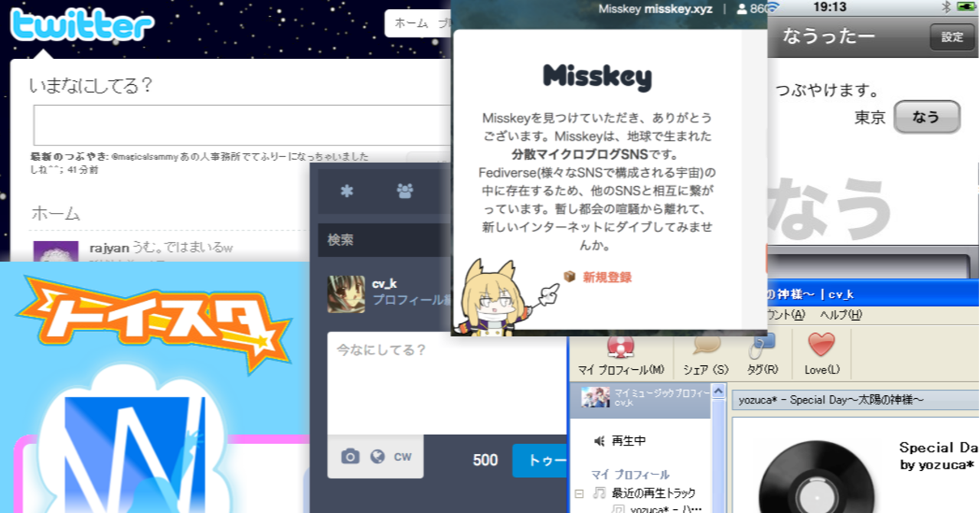Click the タグ(R) tag icon in the toolbar

coord(761,345)
